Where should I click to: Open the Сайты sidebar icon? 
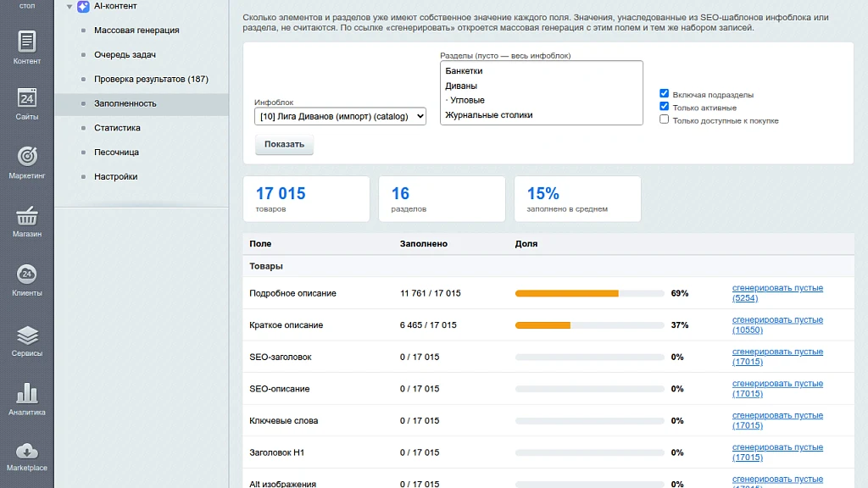pyautogui.click(x=26, y=98)
